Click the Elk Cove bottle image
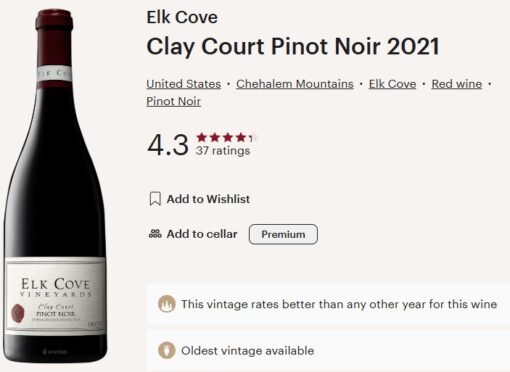Screen dimensions: 510x372 click(55, 186)
